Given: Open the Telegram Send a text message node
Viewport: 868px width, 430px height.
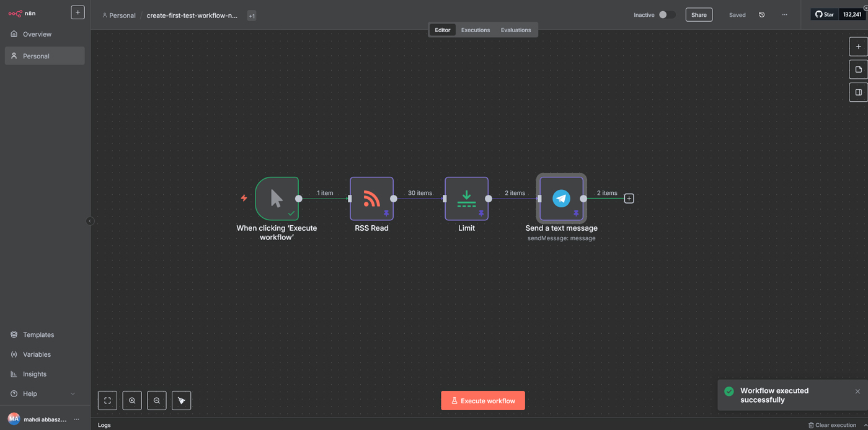Looking at the screenshot, I should pyautogui.click(x=561, y=199).
